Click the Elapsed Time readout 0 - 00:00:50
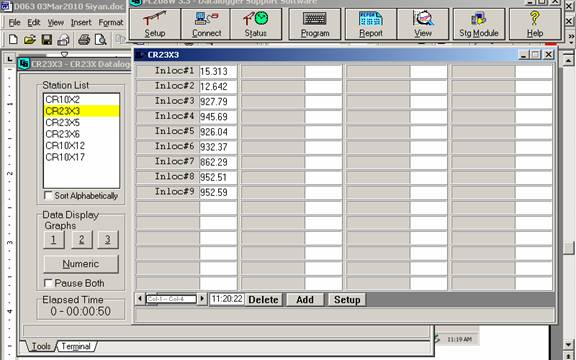The image size is (576, 360). (x=80, y=312)
